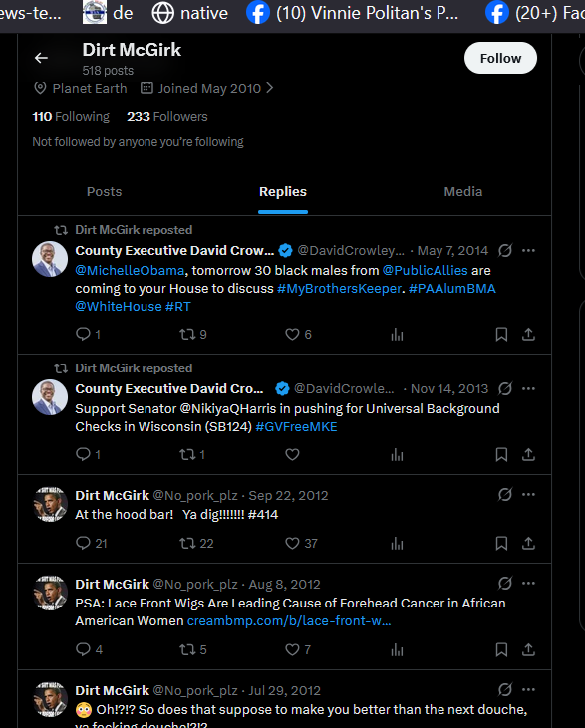Viewport: 585px width, 728px height.
Task: Open more options for the May 7, 2014 post
Action: 528,251
